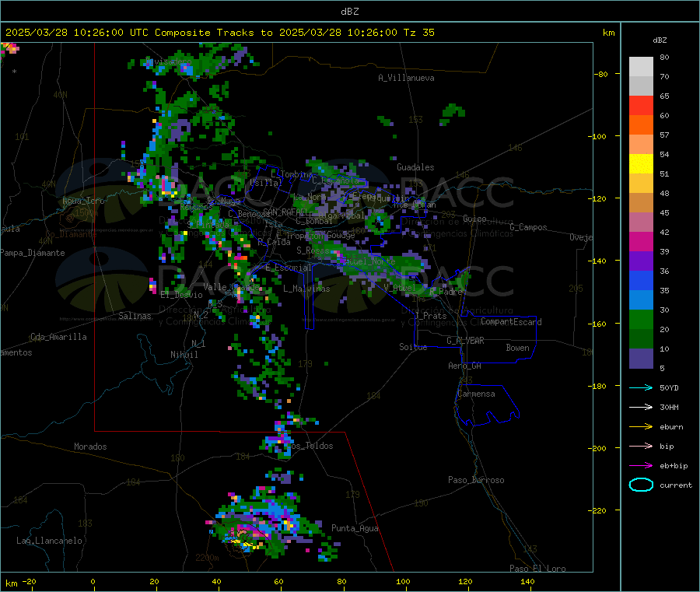
Task: Click the G_Campos map label
Action: coord(528,227)
